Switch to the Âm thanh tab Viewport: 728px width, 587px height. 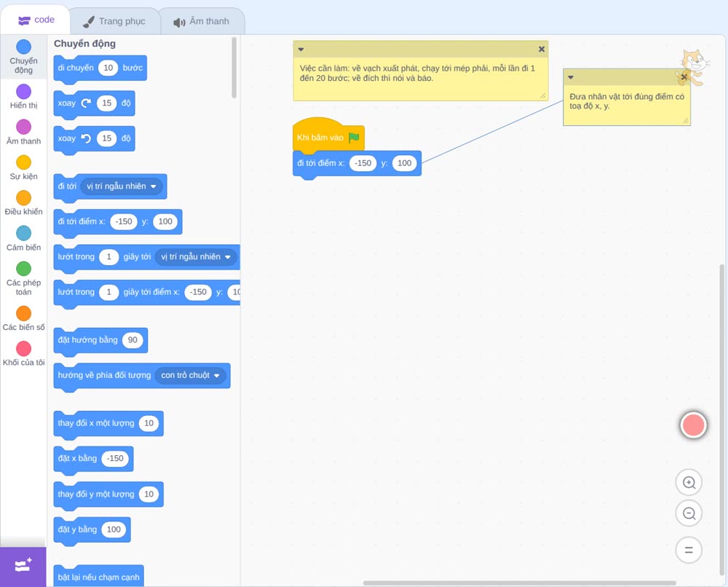click(x=202, y=21)
